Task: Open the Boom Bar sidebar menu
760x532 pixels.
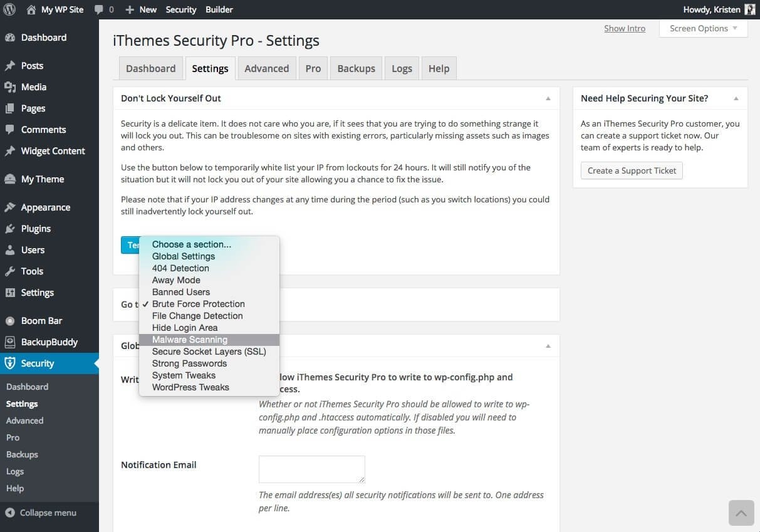Action: [x=49, y=321]
